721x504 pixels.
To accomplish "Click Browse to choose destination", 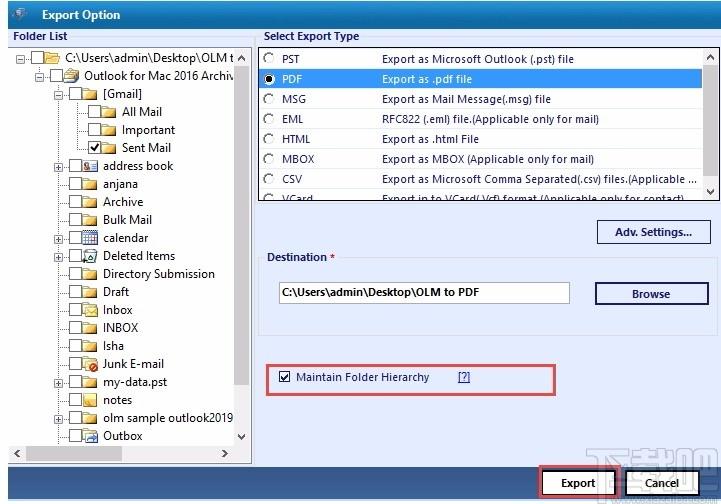I will click(652, 294).
